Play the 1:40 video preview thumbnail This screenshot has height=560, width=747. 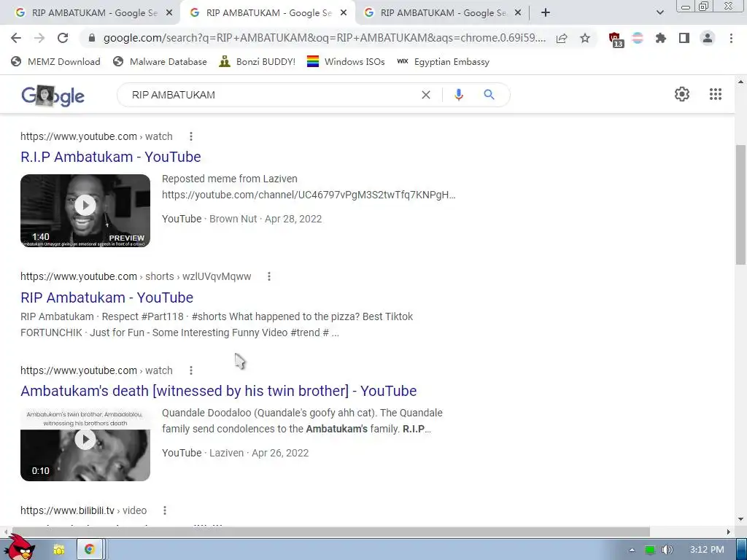pyautogui.click(x=85, y=211)
